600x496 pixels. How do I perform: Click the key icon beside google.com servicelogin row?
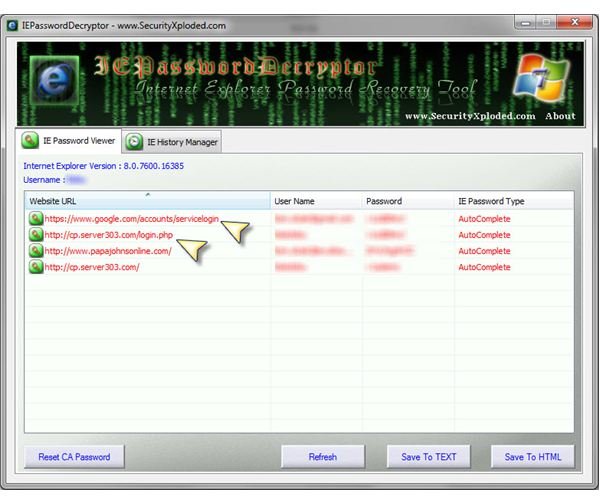click(36, 219)
